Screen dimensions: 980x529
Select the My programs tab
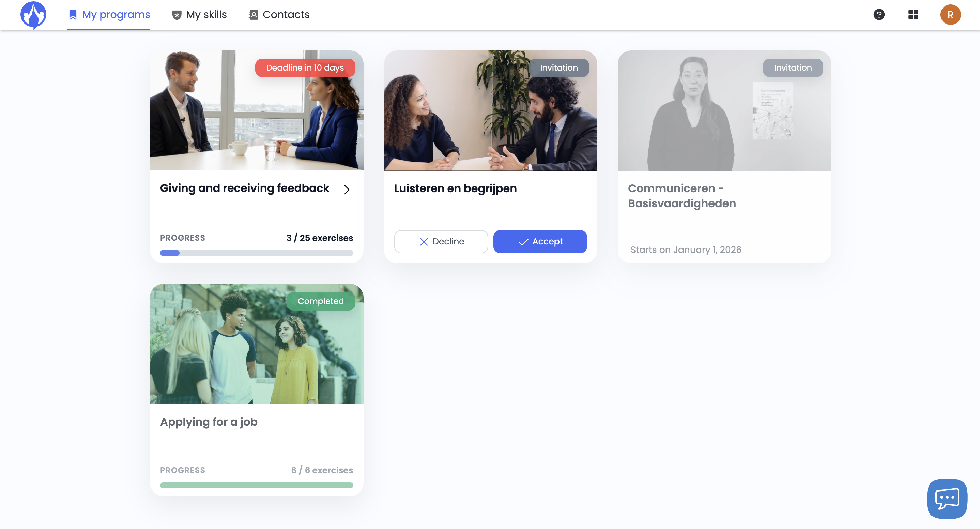[x=116, y=15]
